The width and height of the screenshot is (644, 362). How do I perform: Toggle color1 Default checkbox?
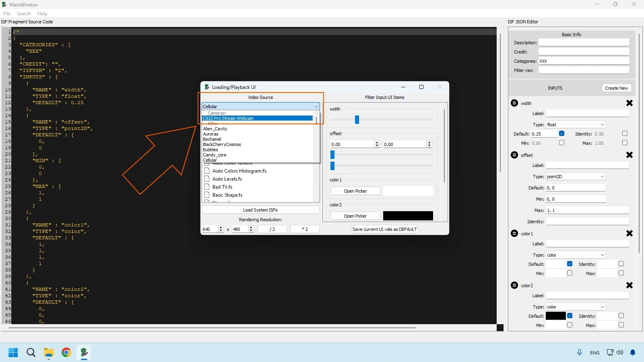(x=570, y=264)
